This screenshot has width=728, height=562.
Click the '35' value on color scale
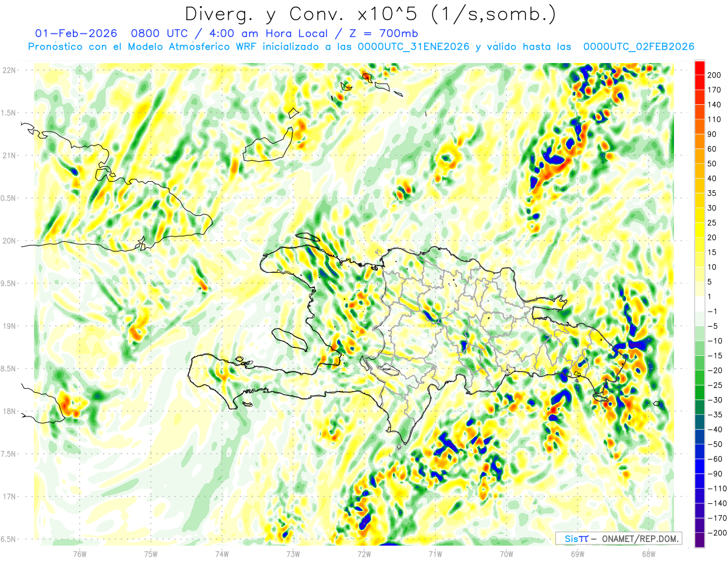tap(712, 193)
